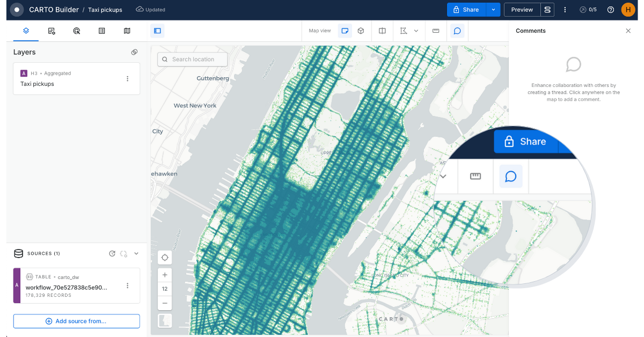Select the measure tool ruler icon
Image resolution: width=644 pixels, height=337 pixels.
(x=436, y=31)
